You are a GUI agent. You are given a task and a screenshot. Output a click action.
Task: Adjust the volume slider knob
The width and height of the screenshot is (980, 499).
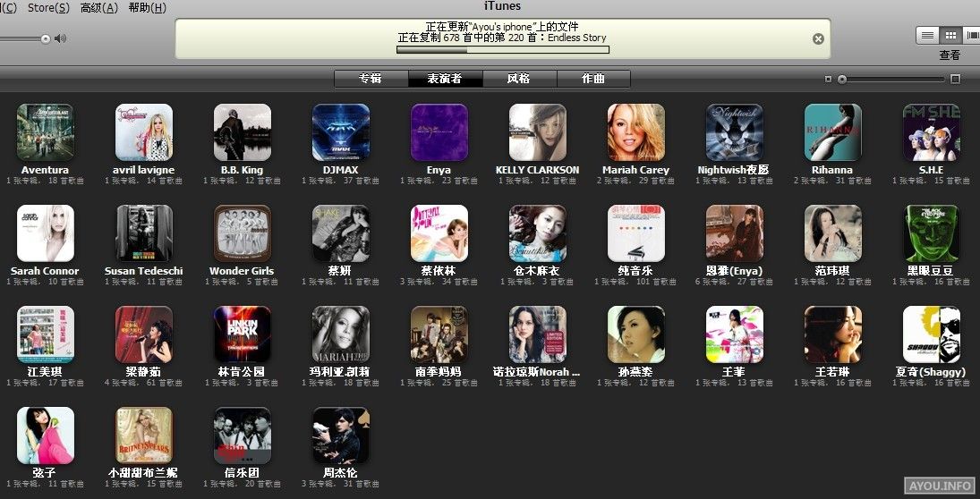click(46, 38)
